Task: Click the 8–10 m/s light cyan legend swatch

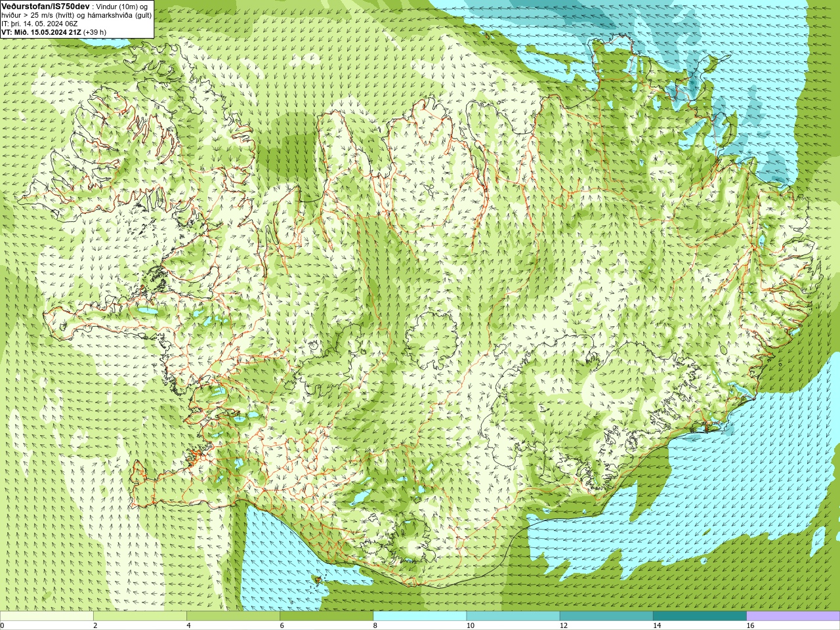Action: [420, 616]
